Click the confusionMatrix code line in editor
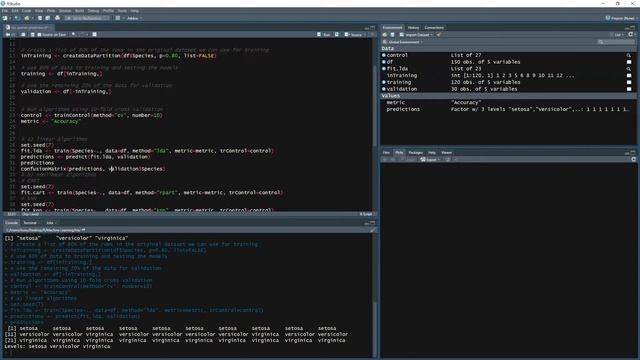Image resolution: width=640 pixels, height=360 pixels. (93, 169)
